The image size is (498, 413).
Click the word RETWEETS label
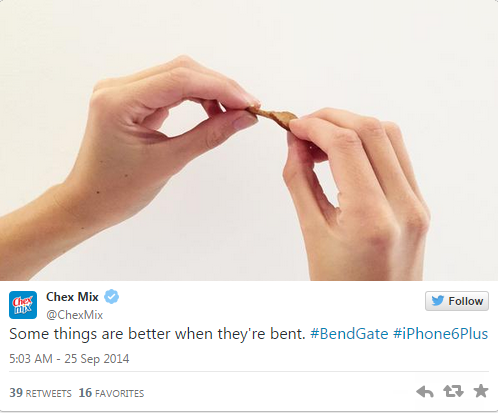coord(49,394)
